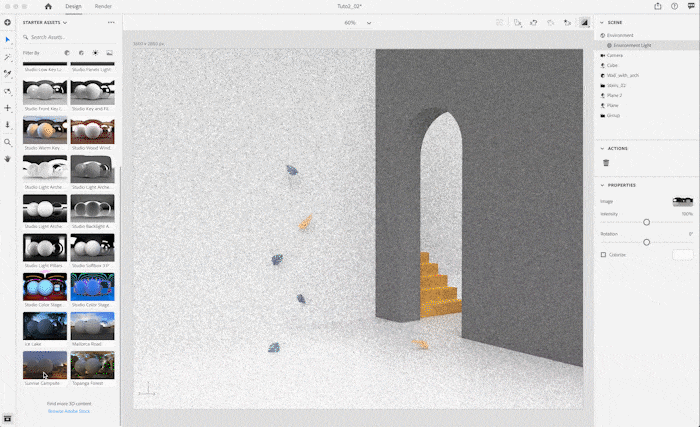Switch to the Design tab

pyautogui.click(x=73, y=6)
